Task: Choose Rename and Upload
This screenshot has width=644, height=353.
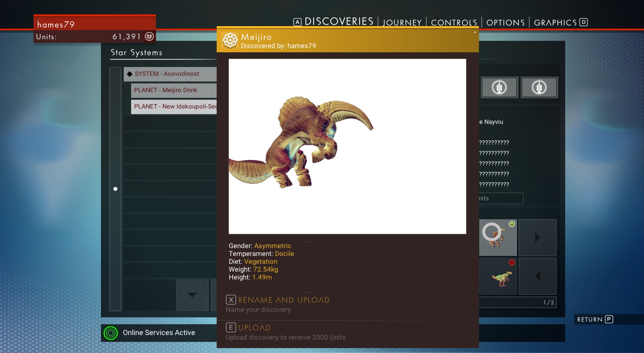Action: pos(284,300)
